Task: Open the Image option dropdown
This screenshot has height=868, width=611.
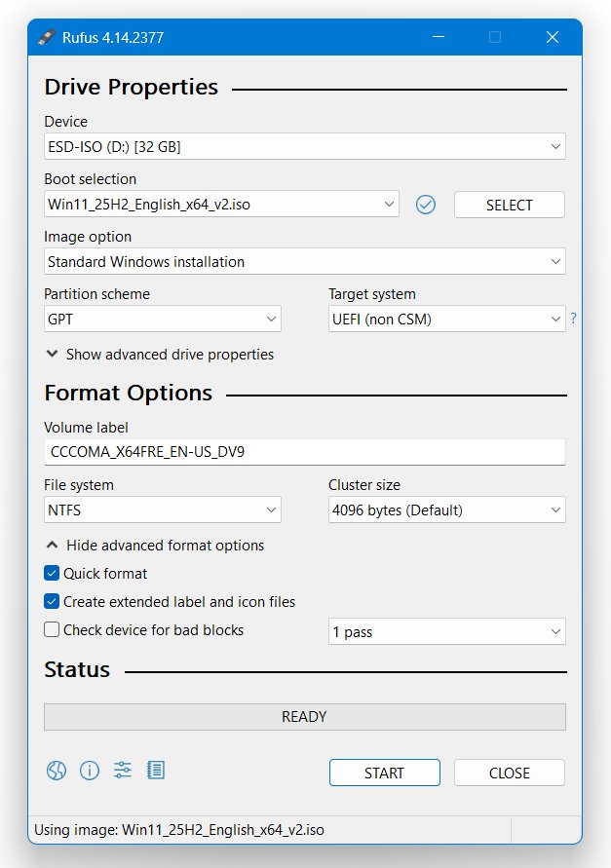Action: pyautogui.click(x=305, y=261)
